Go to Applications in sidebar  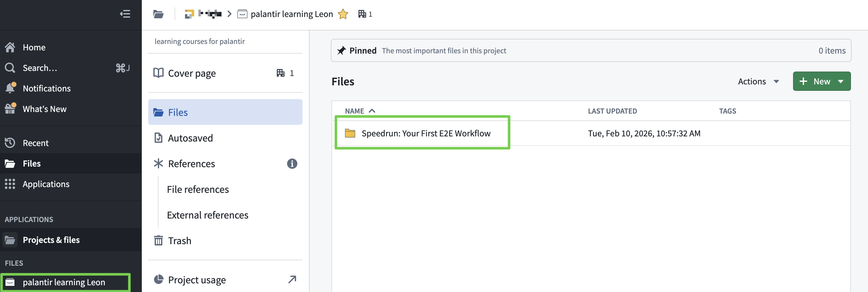tap(46, 184)
